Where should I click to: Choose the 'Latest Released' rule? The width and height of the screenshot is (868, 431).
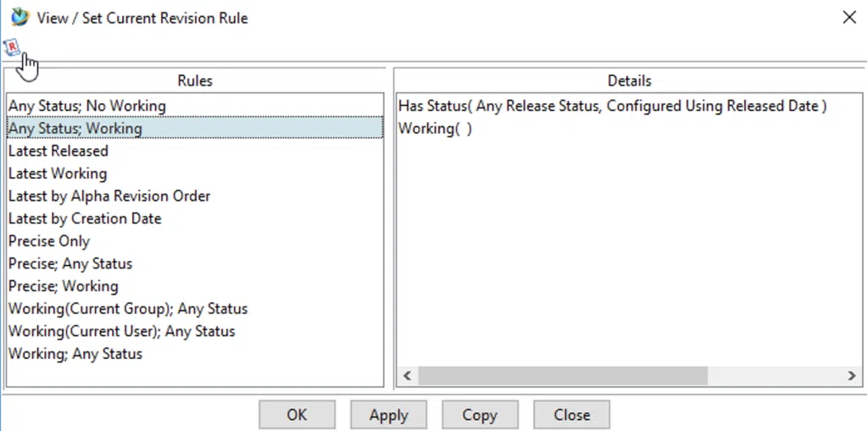(x=194, y=151)
